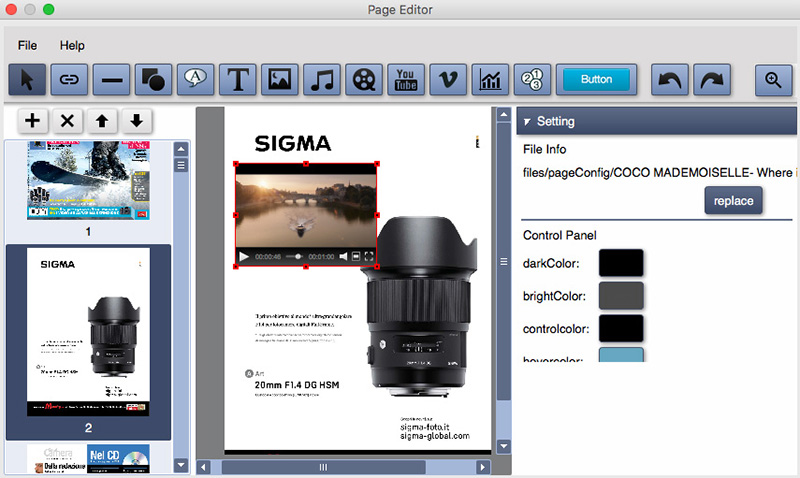Click canvas vertical scroll down arrow
Viewport: 800px width, 478px height.
504,446
